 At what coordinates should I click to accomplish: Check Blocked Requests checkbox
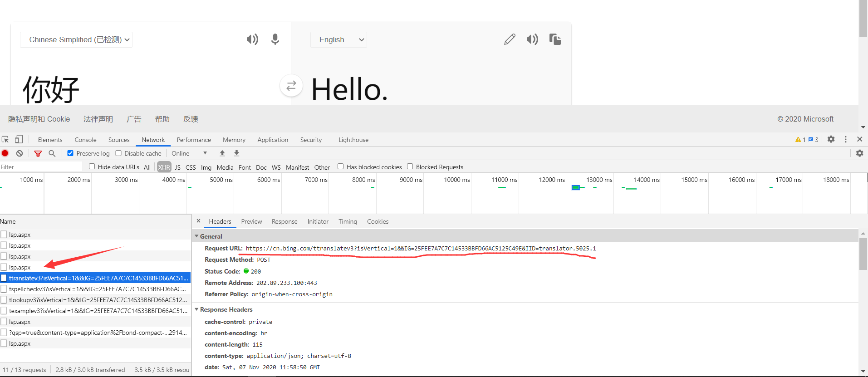tap(410, 166)
